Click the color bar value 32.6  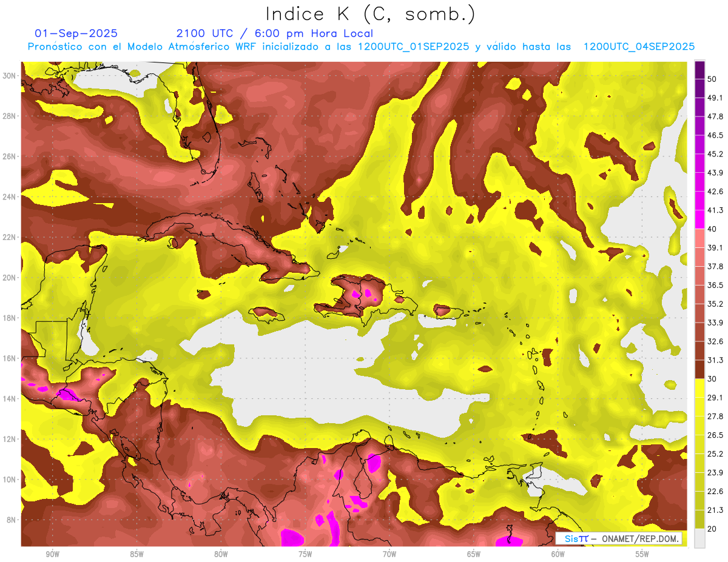pyautogui.click(x=715, y=341)
